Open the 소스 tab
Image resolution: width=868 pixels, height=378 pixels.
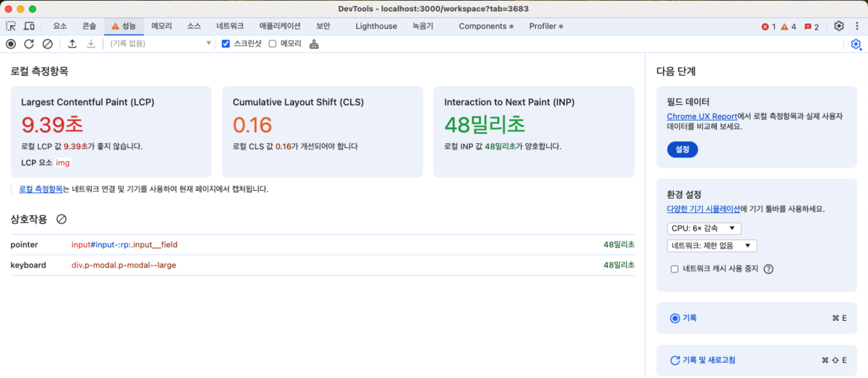click(194, 26)
